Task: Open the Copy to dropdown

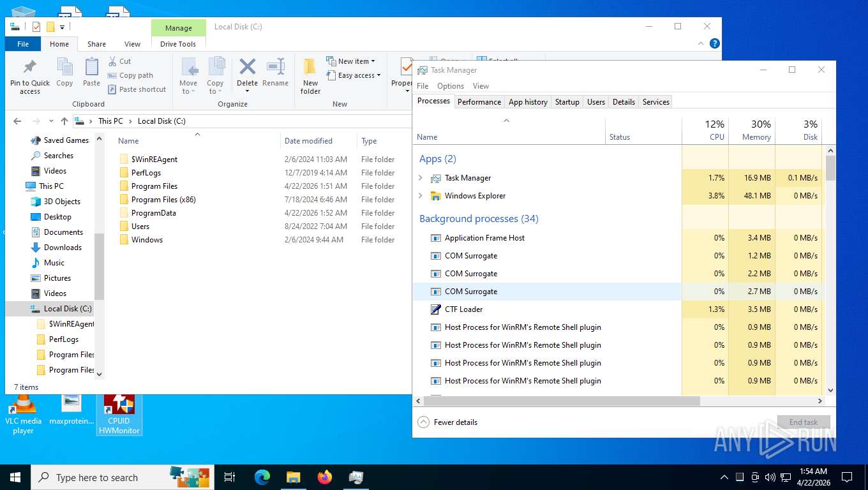Action: pos(215,87)
